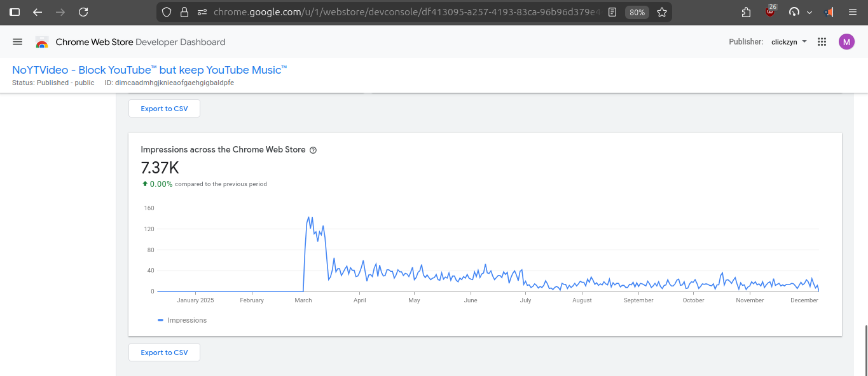
Task: Expand the chevron beside the speedometer extension
Action: [809, 11]
